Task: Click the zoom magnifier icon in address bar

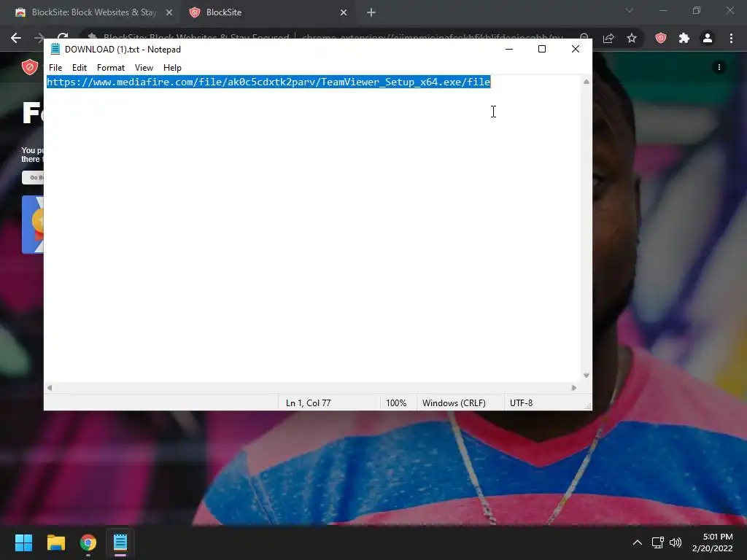Action: click(x=584, y=37)
